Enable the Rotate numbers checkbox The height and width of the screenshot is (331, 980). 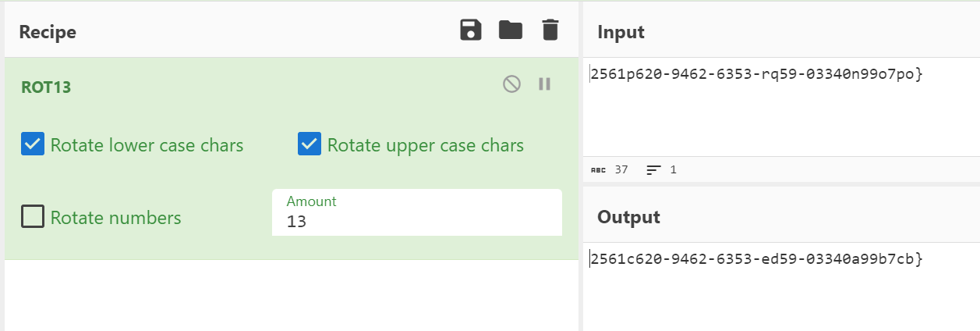point(33,216)
